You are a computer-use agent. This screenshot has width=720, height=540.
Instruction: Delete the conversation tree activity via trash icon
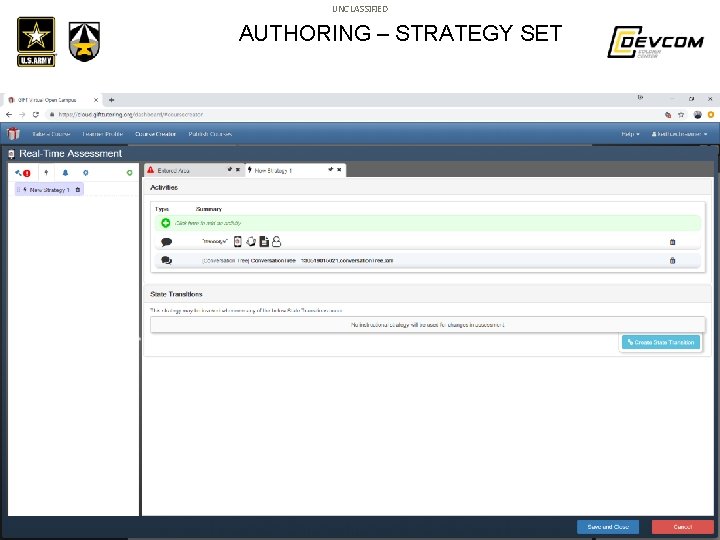[x=672, y=260]
